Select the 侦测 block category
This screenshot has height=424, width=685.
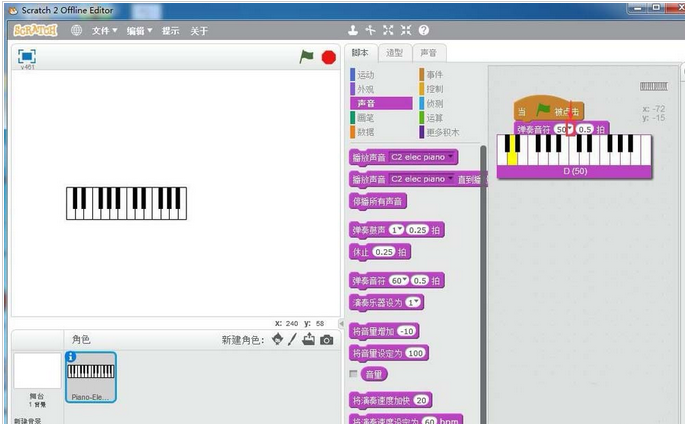(432, 103)
